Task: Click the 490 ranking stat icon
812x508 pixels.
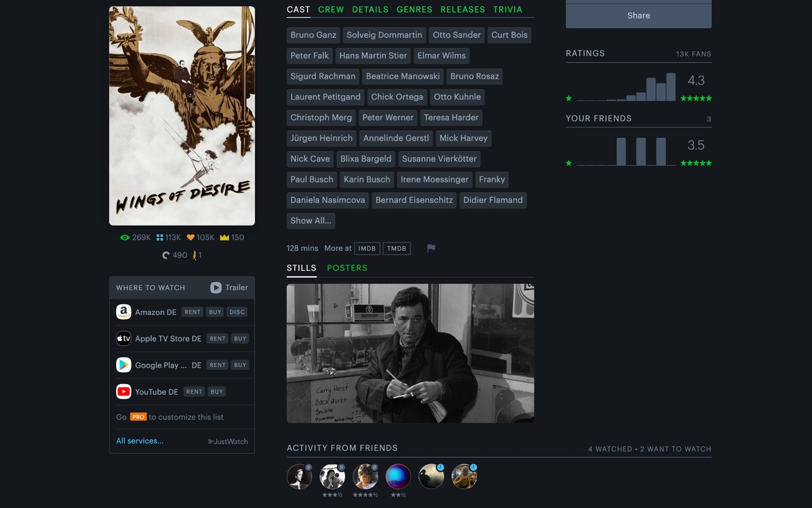Action: pos(166,255)
